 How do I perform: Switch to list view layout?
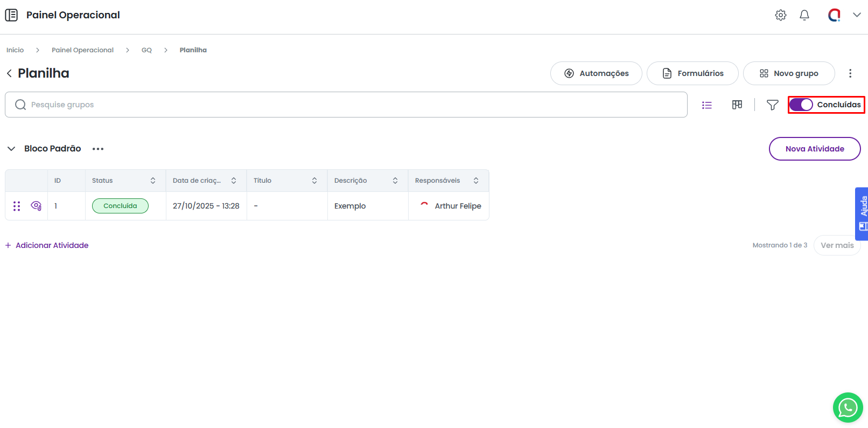coord(707,105)
